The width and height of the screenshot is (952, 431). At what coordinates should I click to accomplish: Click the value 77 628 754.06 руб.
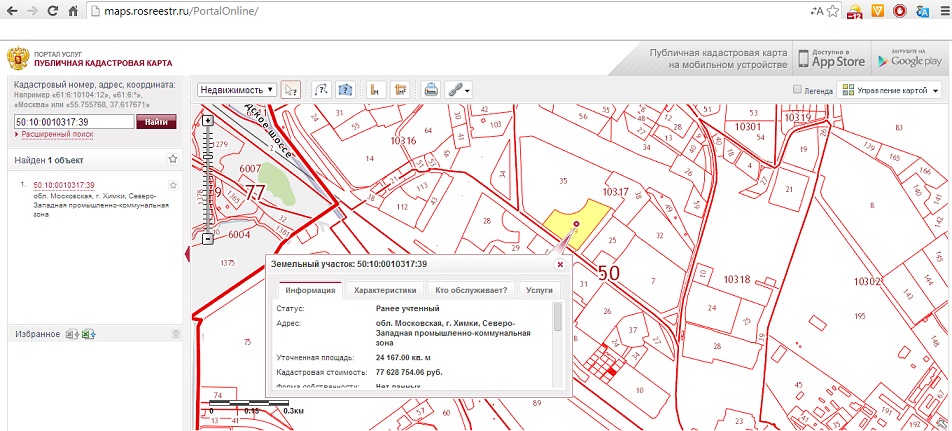pos(409,372)
